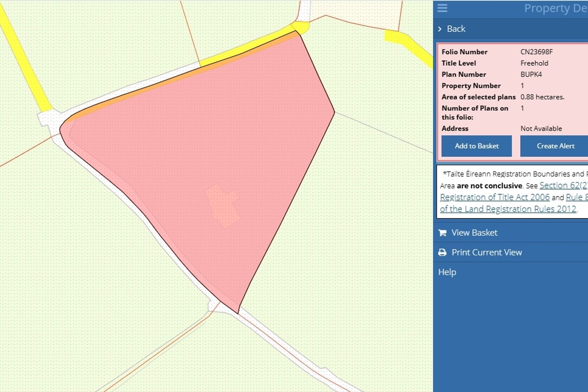Choose Print Current View text
The width and height of the screenshot is (588, 392).
[x=486, y=252]
